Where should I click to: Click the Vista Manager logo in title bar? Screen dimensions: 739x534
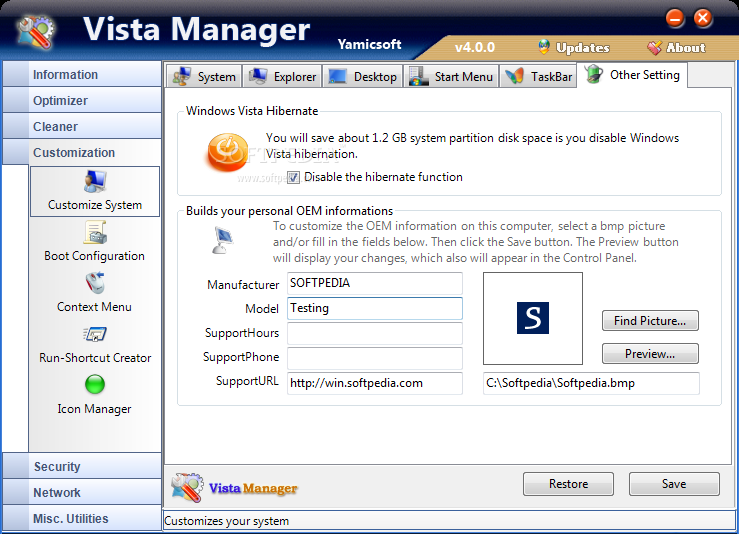(36, 32)
